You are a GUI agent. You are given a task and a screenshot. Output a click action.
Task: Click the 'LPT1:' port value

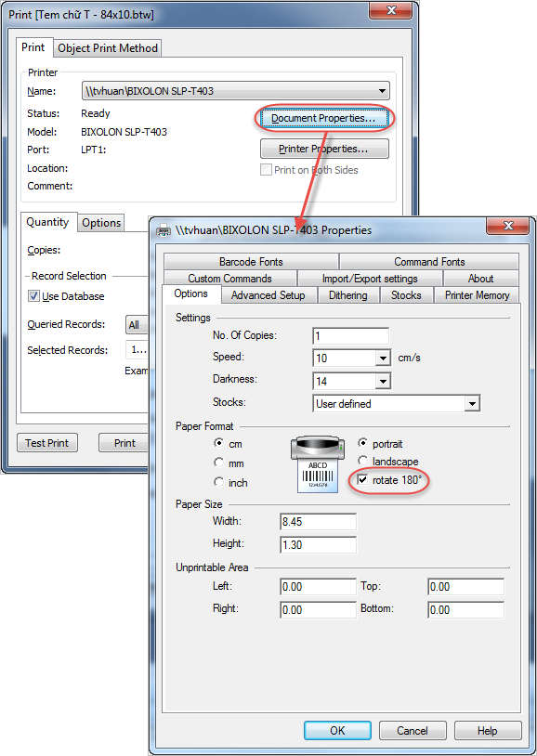[x=94, y=150]
